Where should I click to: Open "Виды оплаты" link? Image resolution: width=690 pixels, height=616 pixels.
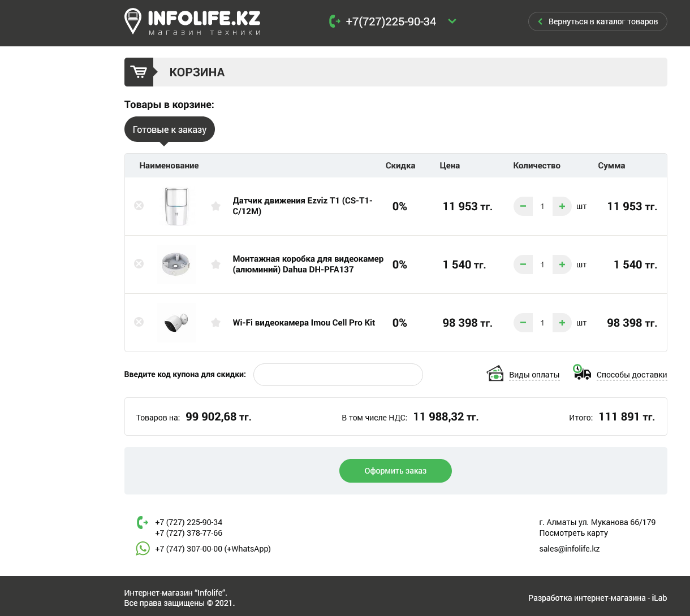click(x=534, y=375)
